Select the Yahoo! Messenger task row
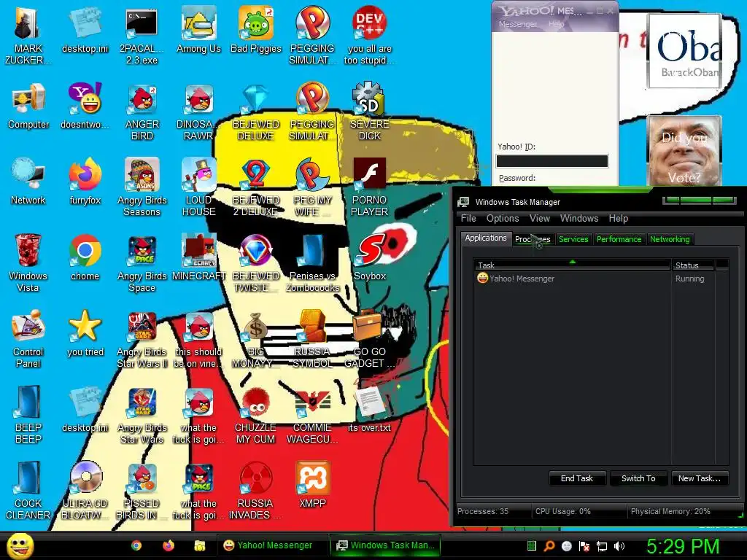Screen dimensions: 747x560 (x=601, y=278)
